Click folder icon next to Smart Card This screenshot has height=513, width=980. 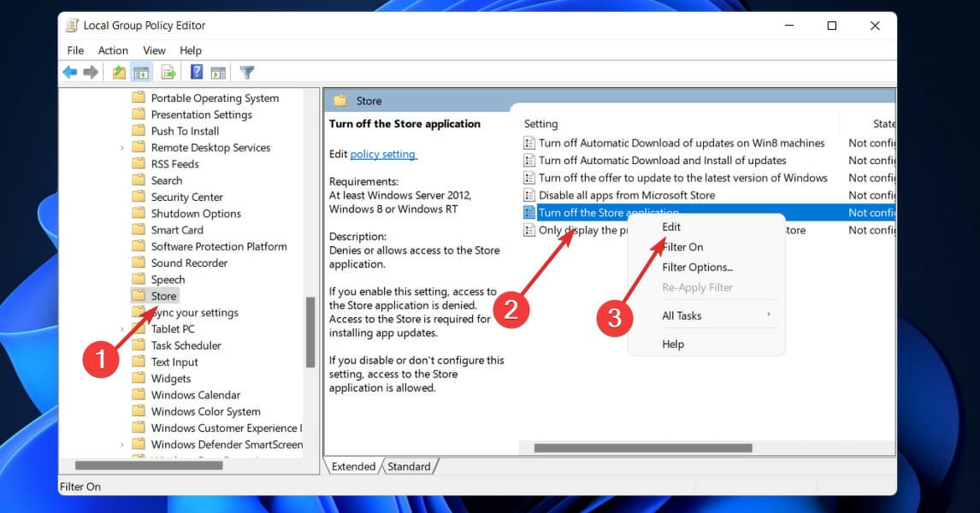click(x=139, y=230)
